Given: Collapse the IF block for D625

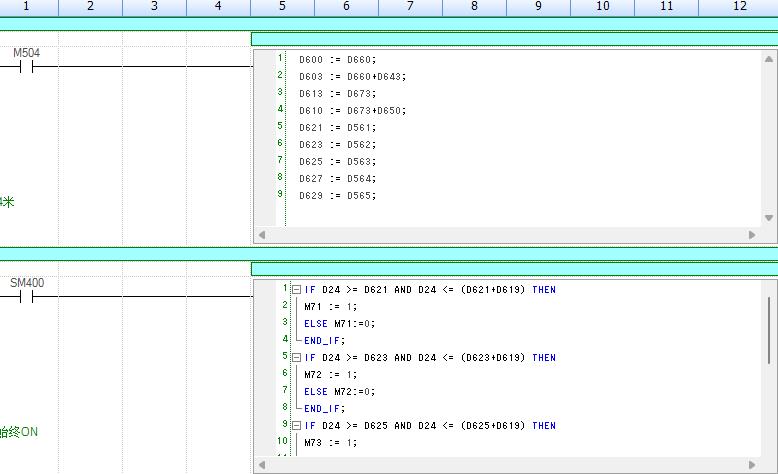Looking at the screenshot, I should coord(297,425).
